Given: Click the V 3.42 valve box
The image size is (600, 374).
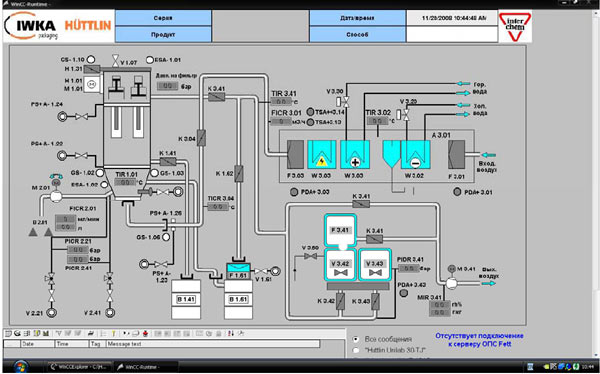Looking at the screenshot, I should (x=341, y=265).
